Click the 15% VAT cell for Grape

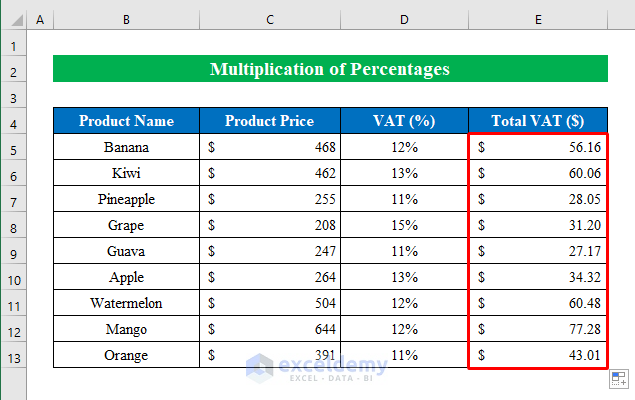(404, 225)
